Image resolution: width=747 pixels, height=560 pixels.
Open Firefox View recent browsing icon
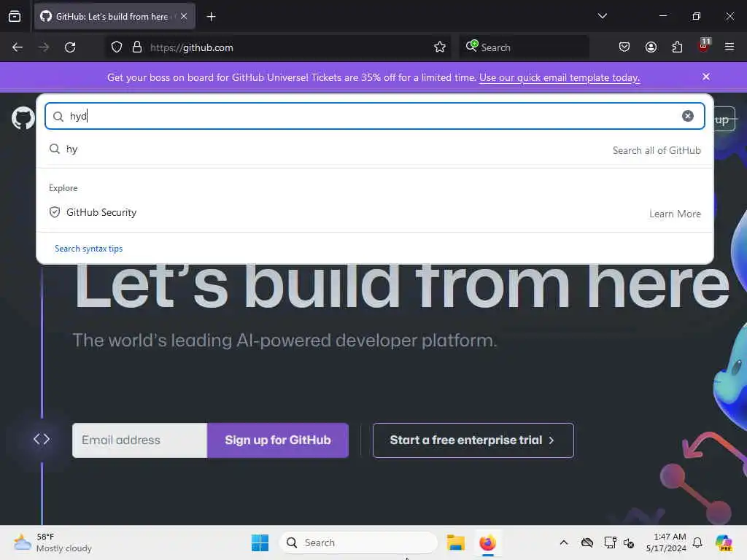[15, 16]
